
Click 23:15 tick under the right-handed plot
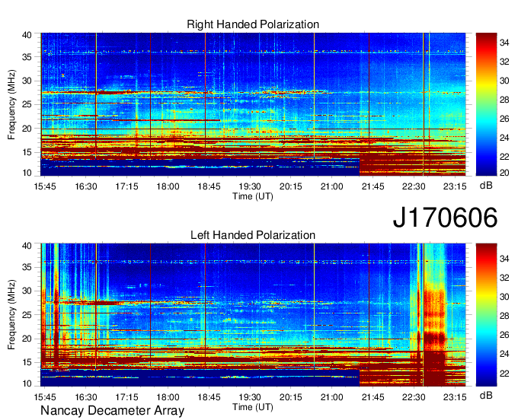pyautogui.click(x=455, y=186)
